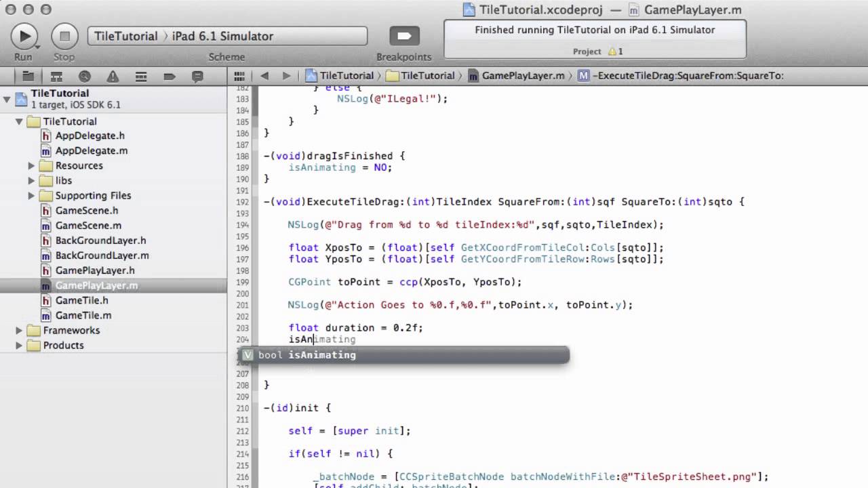The height and width of the screenshot is (488, 868).
Task: Go back in editor history
Action: point(264,76)
